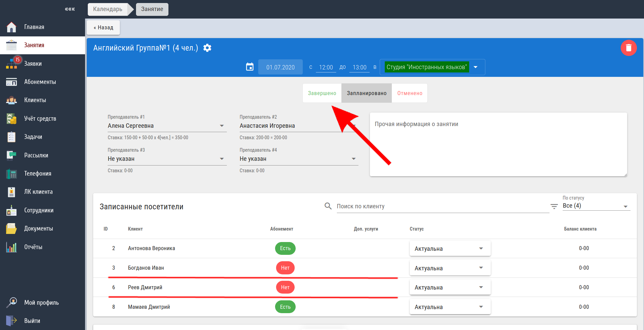Click the « Назад button
The image size is (644, 330).
point(103,27)
